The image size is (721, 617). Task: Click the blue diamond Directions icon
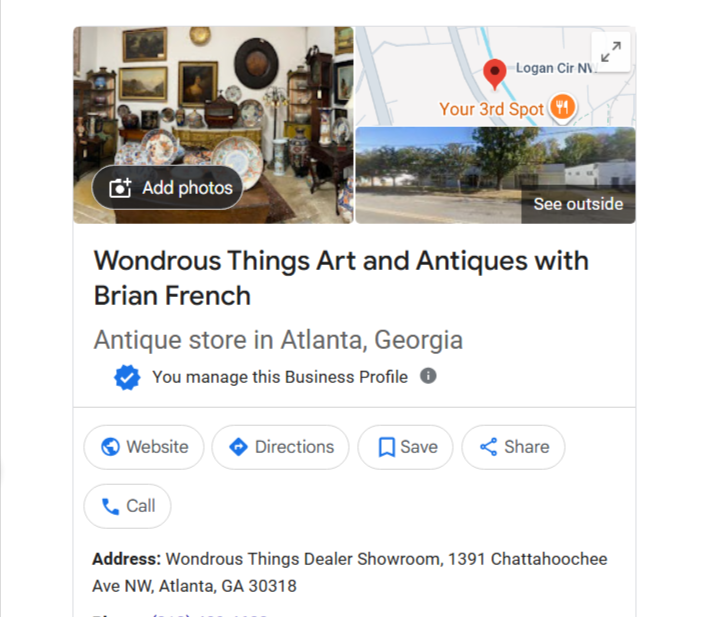pyautogui.click(x=238, y=447)
